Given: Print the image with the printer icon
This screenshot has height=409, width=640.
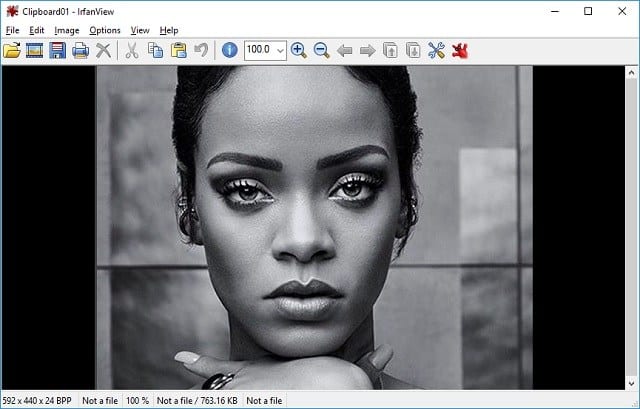Looking at the screenshot, I should pos(79,50).
